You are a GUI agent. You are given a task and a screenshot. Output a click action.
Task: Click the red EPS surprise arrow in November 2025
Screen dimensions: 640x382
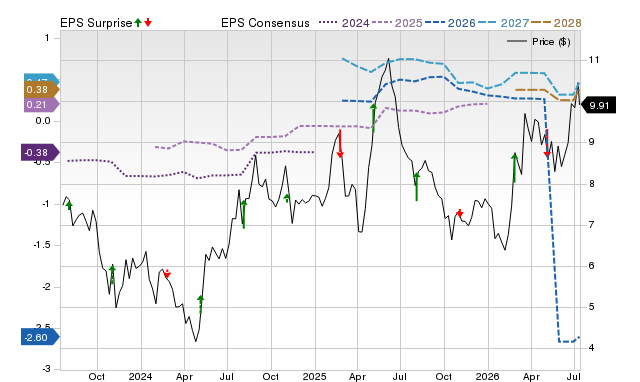(460, 213)
